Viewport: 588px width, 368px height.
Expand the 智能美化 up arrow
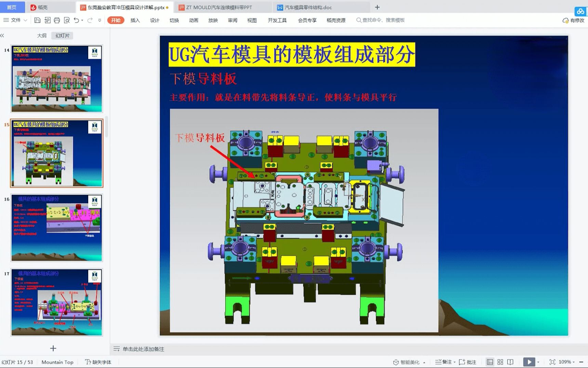point(424,363)
